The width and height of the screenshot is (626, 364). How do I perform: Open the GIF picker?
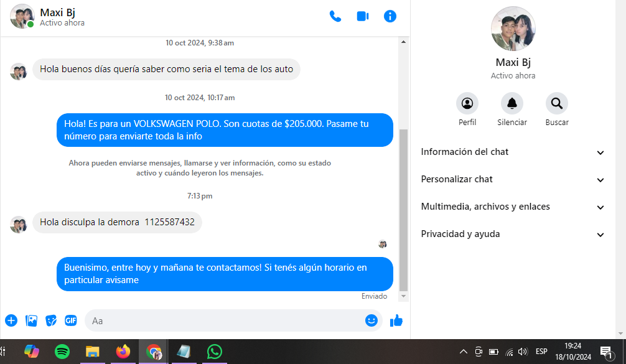(x=71, y=320)
